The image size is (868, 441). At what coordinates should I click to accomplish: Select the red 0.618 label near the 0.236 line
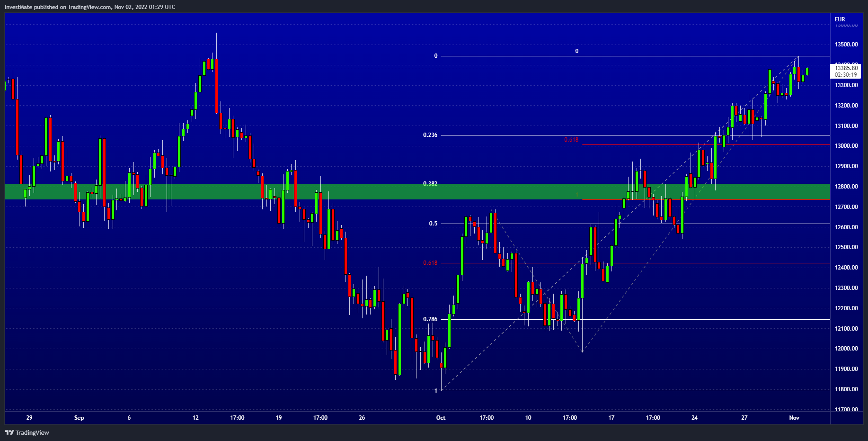click(571, 140)
